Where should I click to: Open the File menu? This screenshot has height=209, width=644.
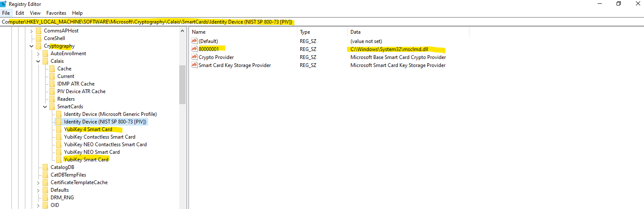6,13
